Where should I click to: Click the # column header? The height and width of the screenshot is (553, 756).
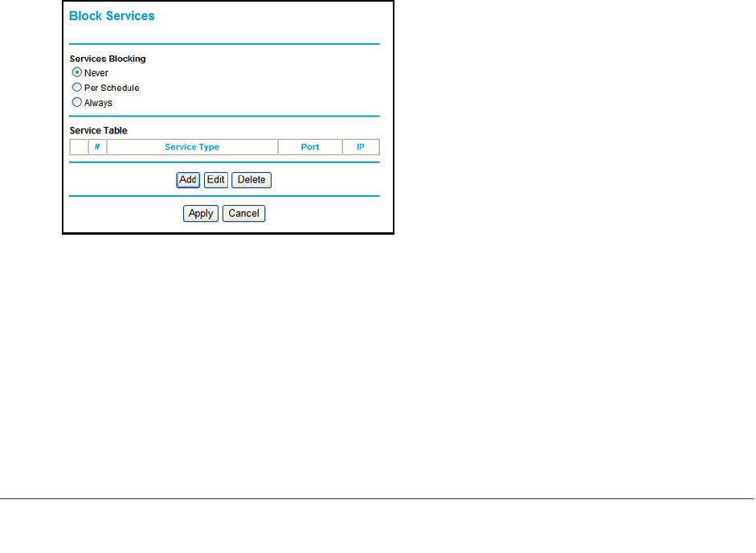[97, 147]
